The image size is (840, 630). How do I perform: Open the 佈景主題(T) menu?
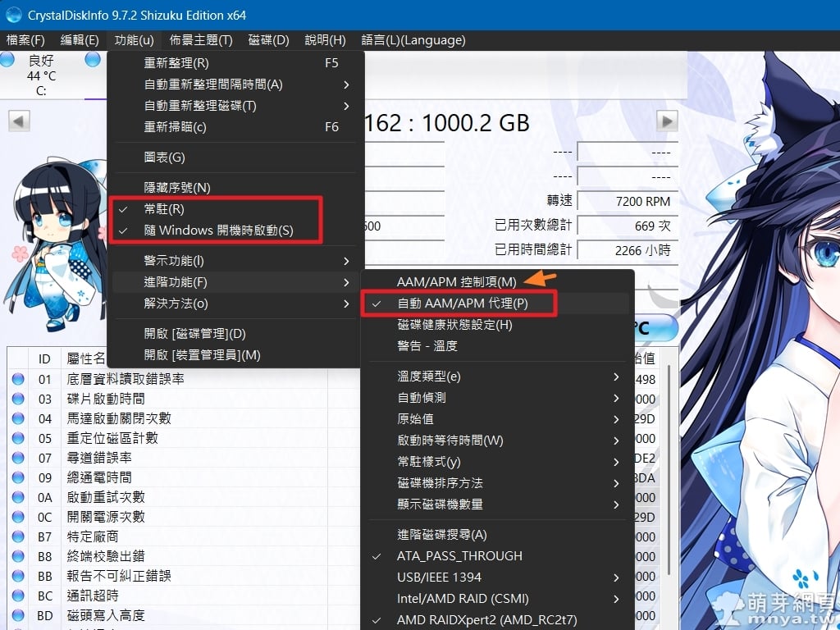[201, 40]
